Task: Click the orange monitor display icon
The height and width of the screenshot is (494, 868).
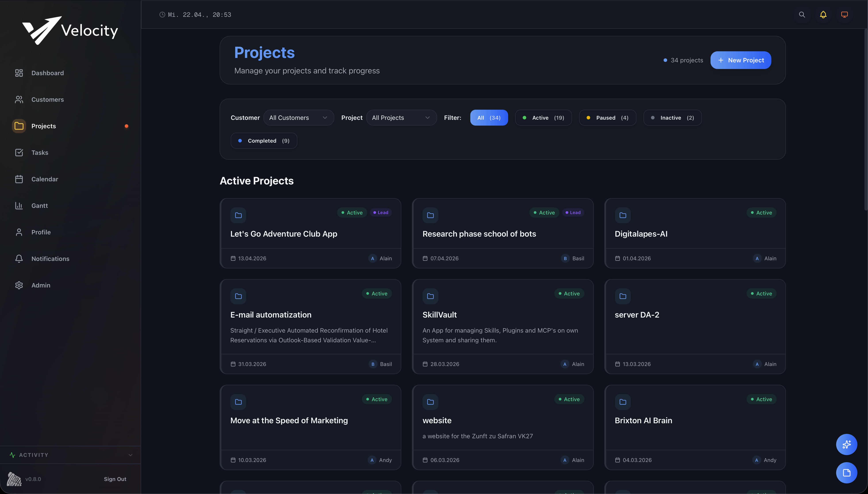Action: (844, 15)
